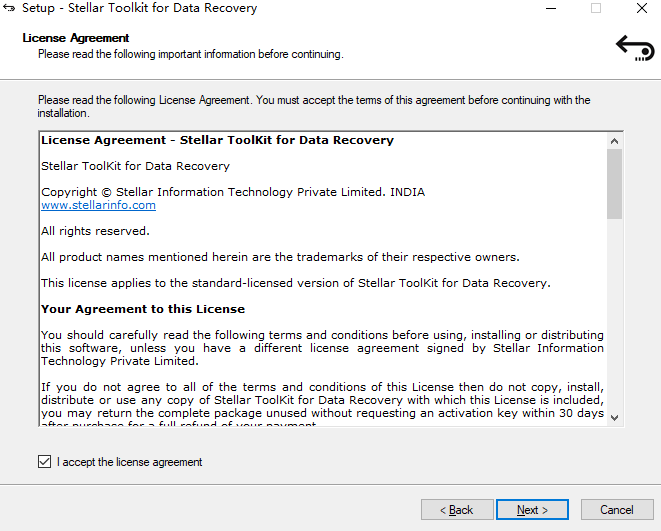This screenshot has width=661, height=531.
Task: Click the copyright line in the license text
Action: (x=232, y=192)
